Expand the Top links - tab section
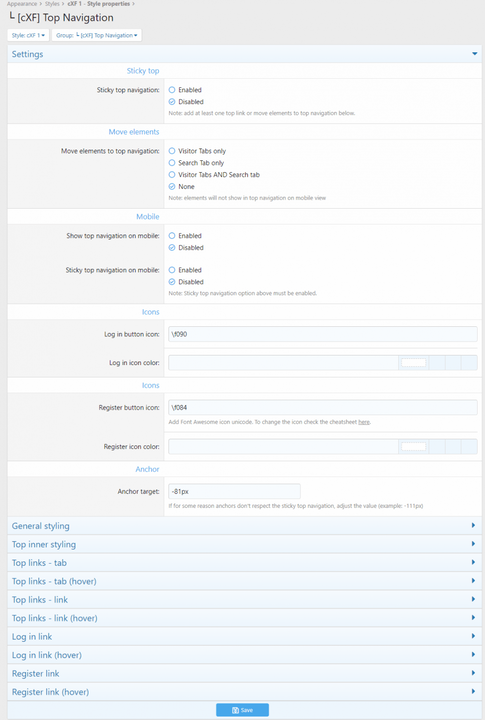Viewport: 485px width, 720px height. (244, 562)
